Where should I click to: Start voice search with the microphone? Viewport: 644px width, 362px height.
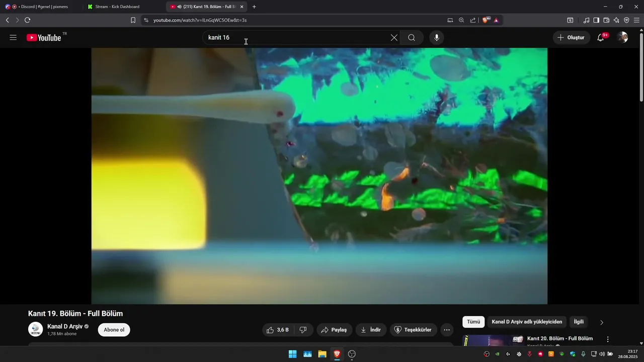tap(436, 38)
